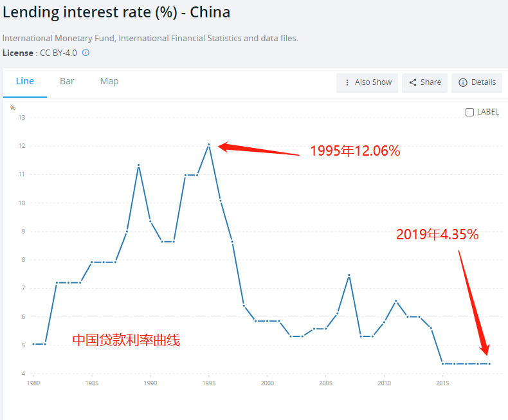
Task: Click the 1995 peak data point
Action: (209, 145)
